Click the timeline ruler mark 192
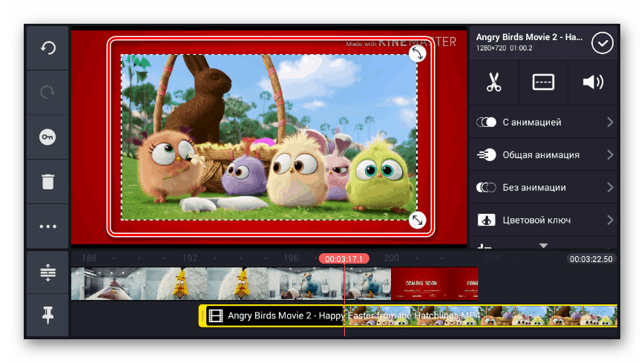The image size is (644, 363). (190, 258)
